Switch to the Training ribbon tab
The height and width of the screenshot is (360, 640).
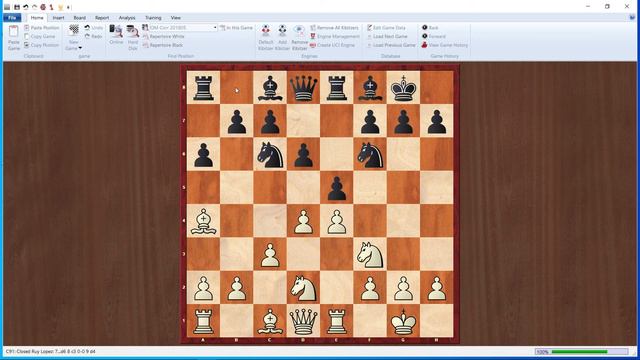coord(153,18)
